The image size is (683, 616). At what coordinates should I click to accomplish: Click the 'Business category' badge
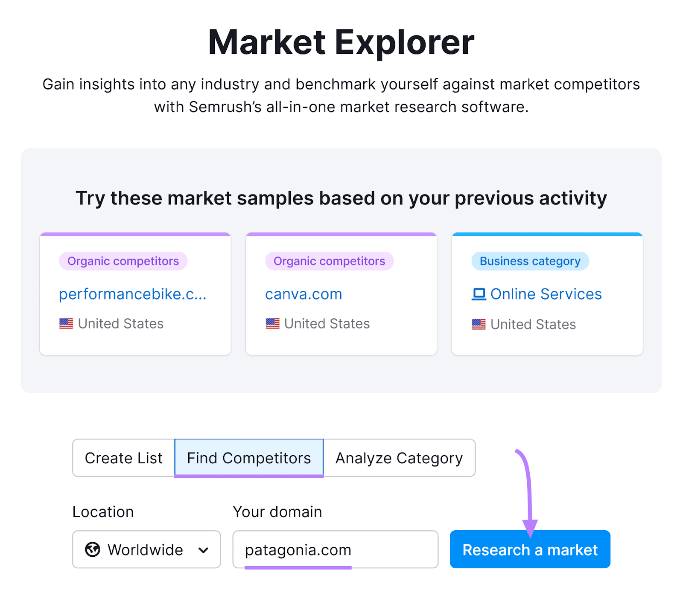[530, 261]
